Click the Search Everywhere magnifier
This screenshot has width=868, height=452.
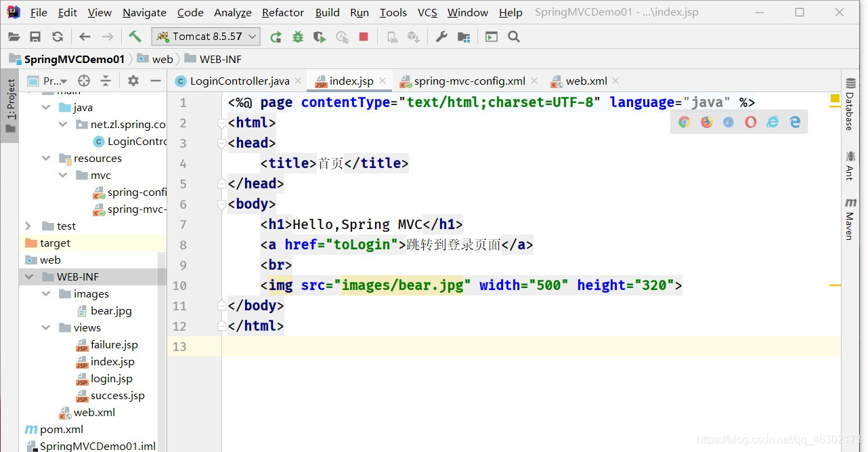point(514,37)
